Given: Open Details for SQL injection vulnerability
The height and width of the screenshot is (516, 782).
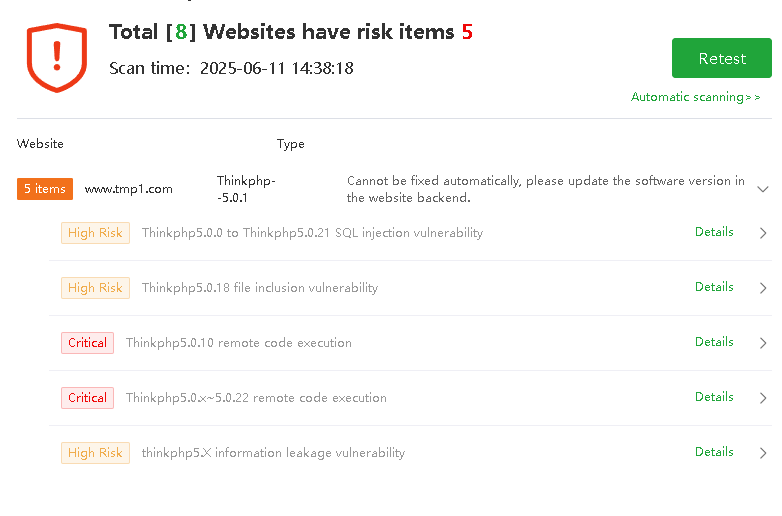Looking at the screenshot, I should [x=714, y=232].
